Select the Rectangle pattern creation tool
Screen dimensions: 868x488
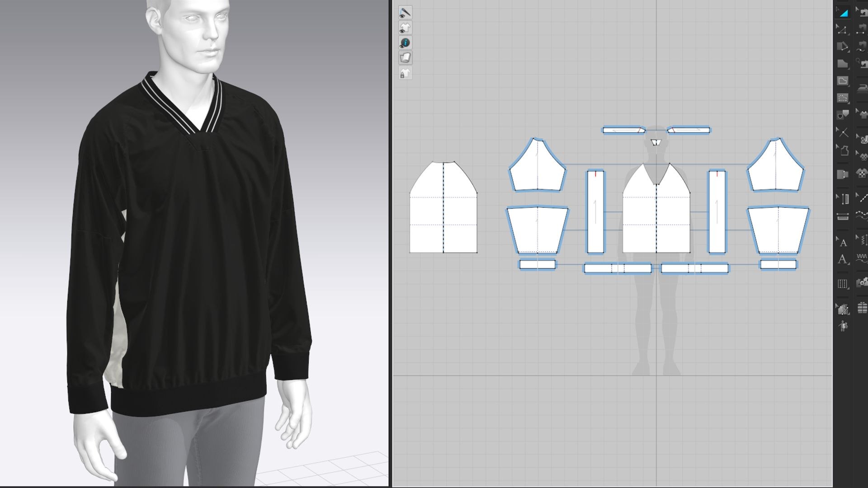[x=843, y=64]
